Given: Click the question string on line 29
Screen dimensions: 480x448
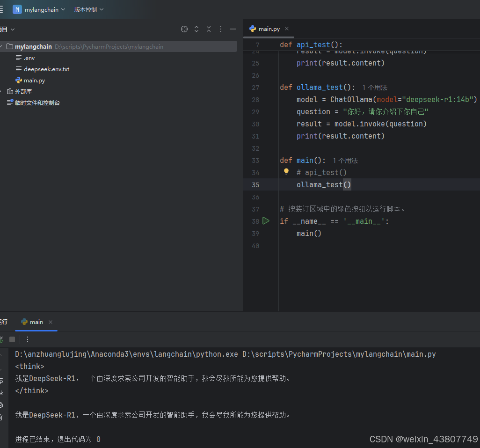Looking at the screenshot, I should coord(385,112).
